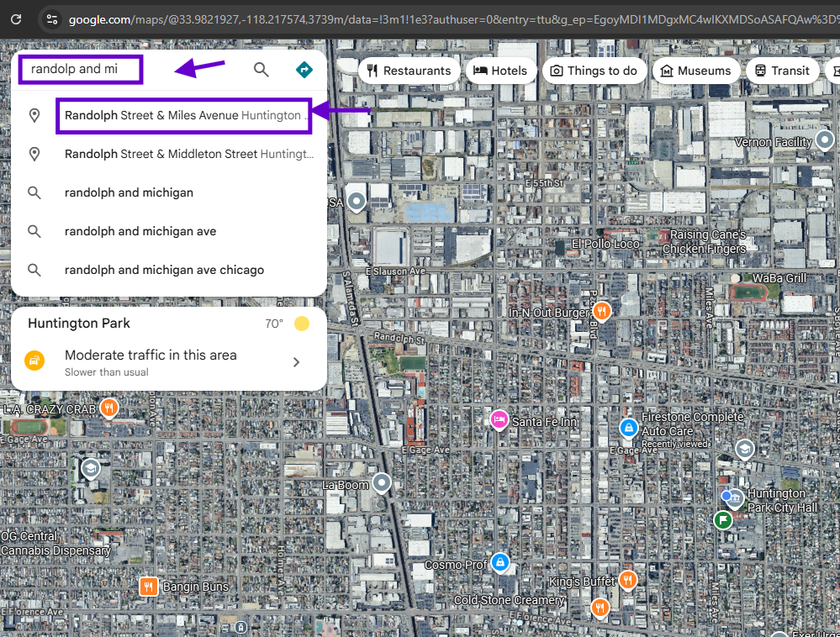Click the Bangin Buns restaurant marker
The width and height of the screenshot is (840, 637).
pyautogui.click(x=148, y=587)
